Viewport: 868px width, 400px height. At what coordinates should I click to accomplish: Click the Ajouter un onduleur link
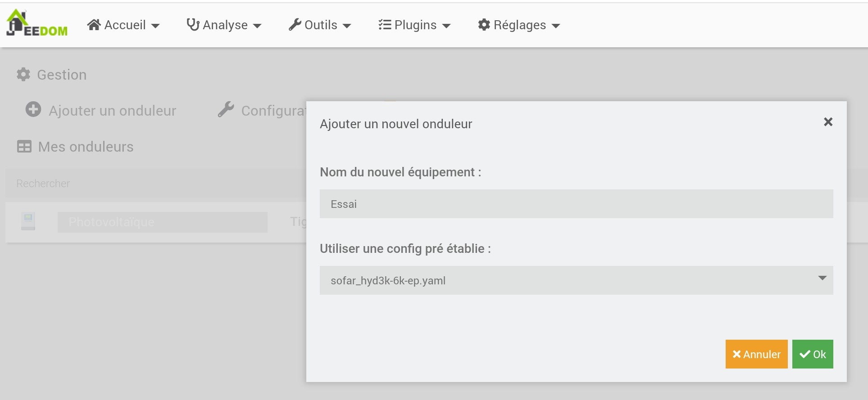pos(112,111)
